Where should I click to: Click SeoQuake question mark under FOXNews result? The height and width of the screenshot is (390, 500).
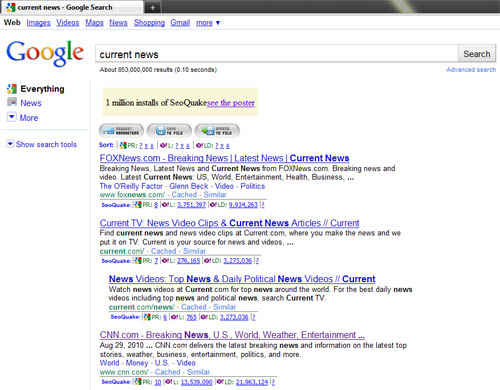tap(262, 205)
